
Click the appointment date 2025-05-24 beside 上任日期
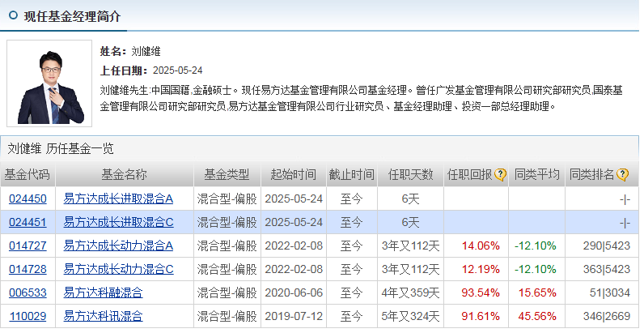coord(177,70)
